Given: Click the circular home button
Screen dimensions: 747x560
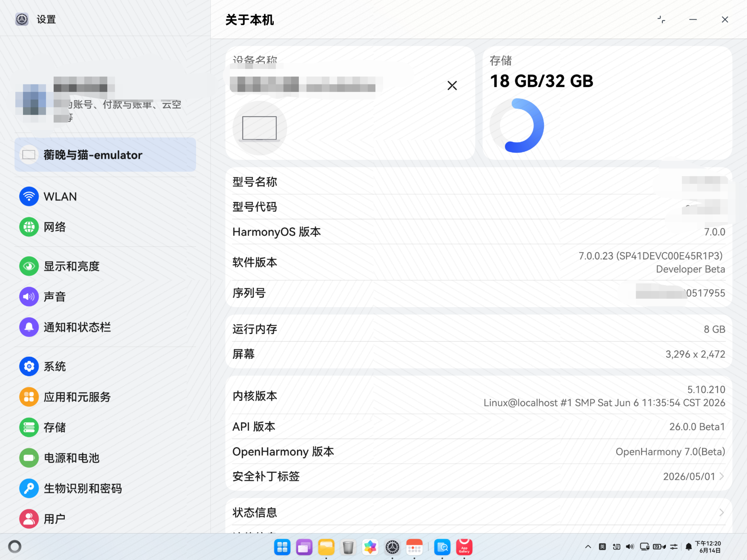Looking at the screenshot, I should pos(15,546).
